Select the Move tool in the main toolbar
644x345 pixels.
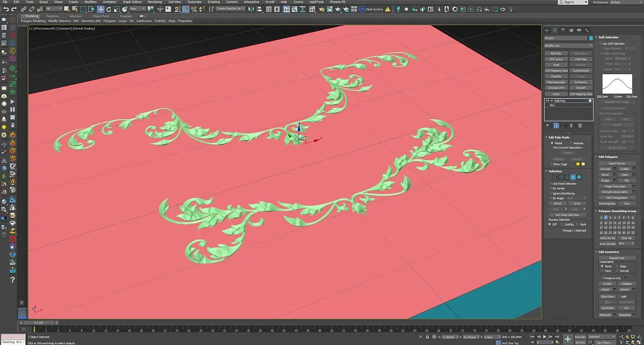(x=100, y=9)
